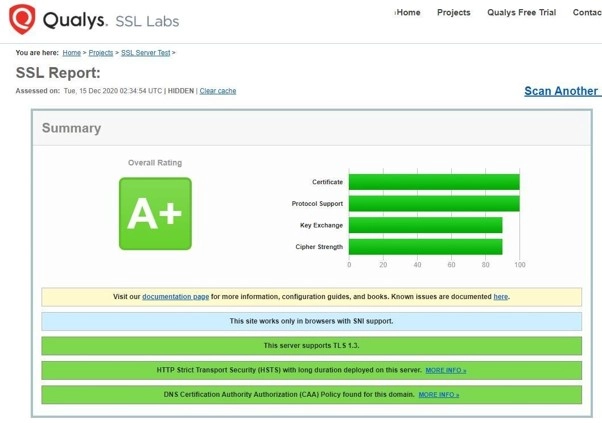
Task: Click the 'This server supports TLS 1.3.' banner
Action: point(311,346)
